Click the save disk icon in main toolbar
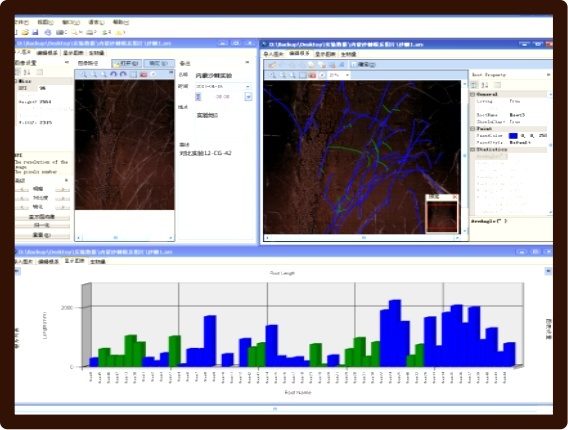568x430 pixels. pyautogui.click(x=35, y=32)
